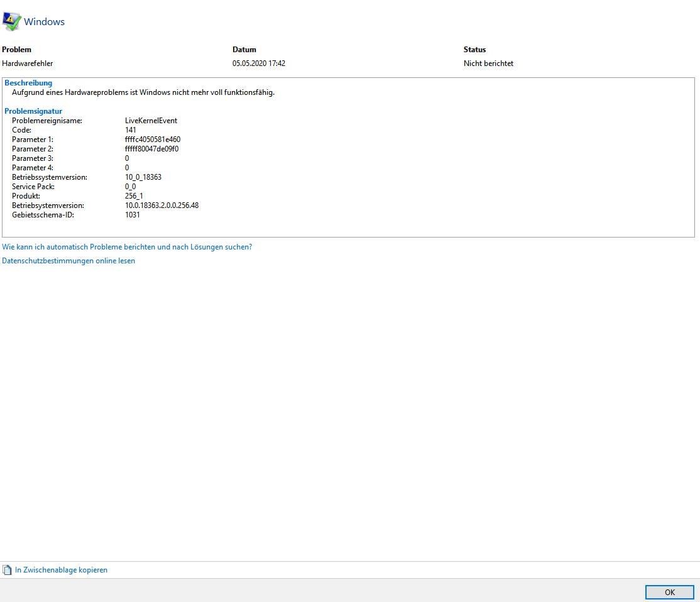The image size is (700, 602).
Task: Click the 'Aufgrund eines Hardwareproblems' description sentence
Action: [143, 92]
